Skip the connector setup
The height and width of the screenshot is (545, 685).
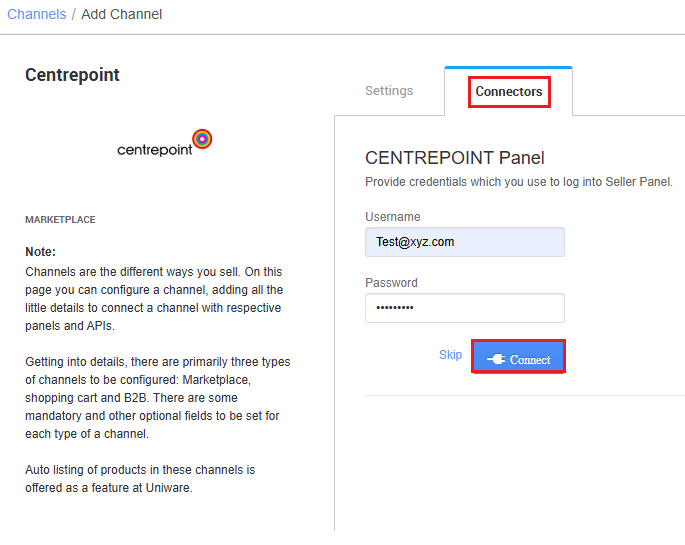450,355
